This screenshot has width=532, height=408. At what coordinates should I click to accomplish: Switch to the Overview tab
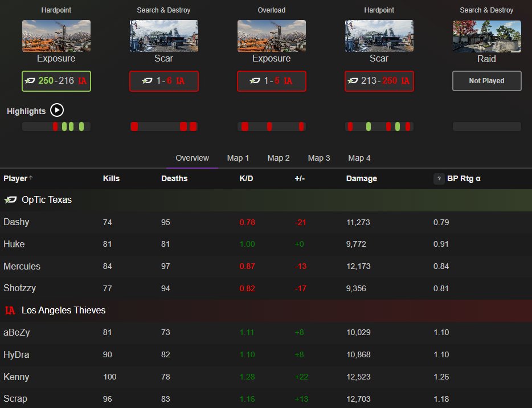192,158
